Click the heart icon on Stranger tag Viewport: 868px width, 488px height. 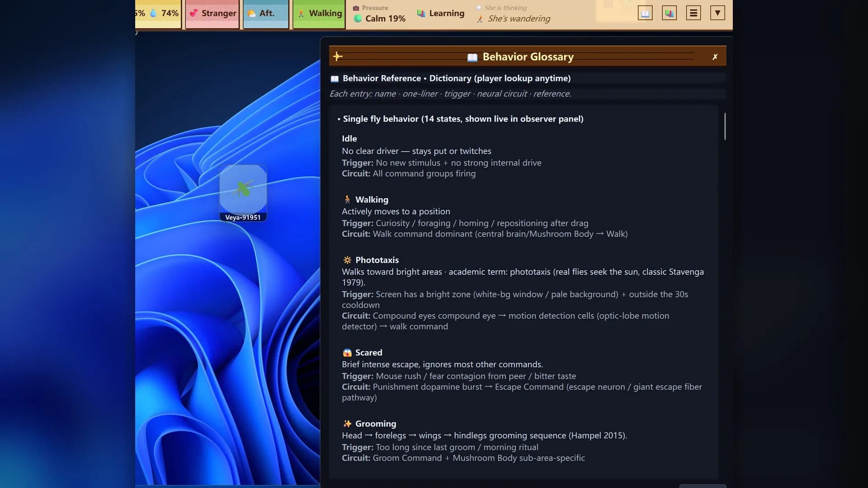pyautogui.click(x=193, y=13)
